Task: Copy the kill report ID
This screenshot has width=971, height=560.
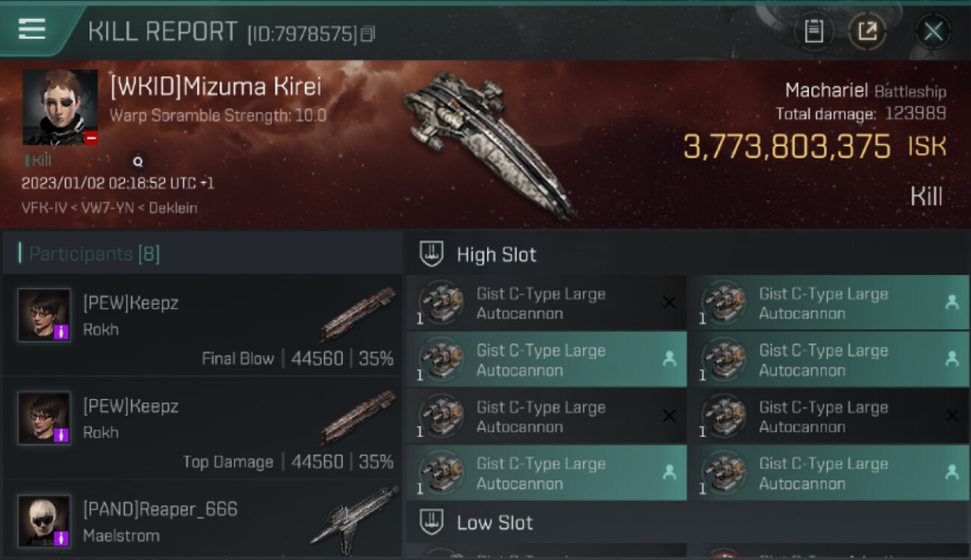Action: 367,34
